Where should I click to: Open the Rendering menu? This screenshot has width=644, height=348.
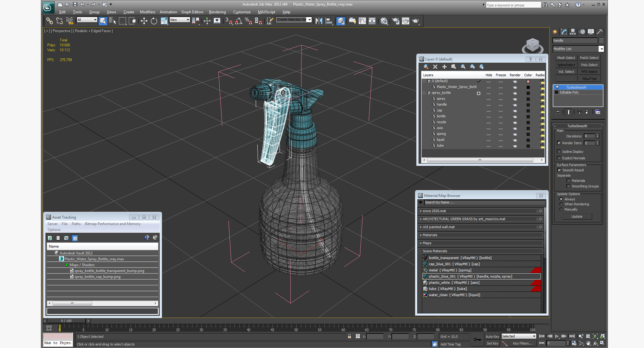point(217,12)
